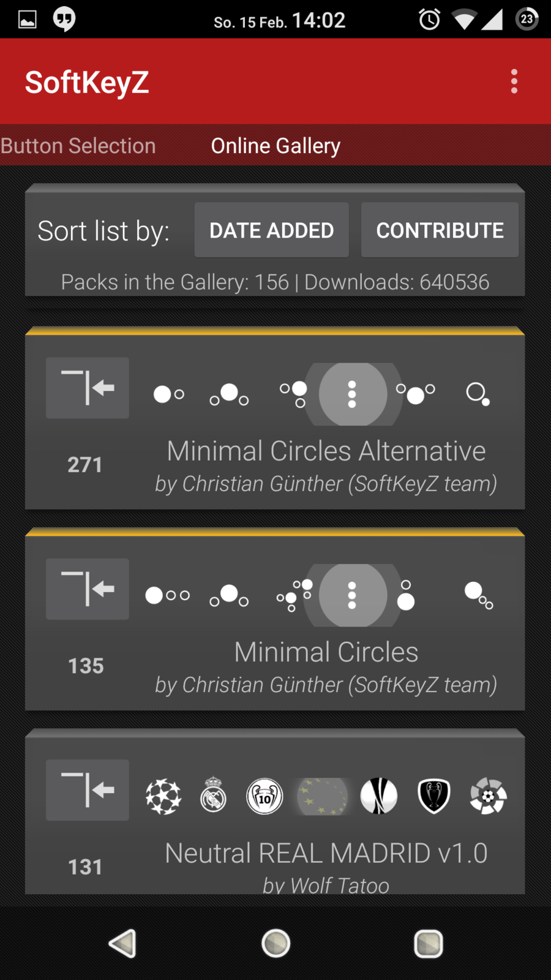Download the Neutral REAL MADRID pack

click(88, 790)
